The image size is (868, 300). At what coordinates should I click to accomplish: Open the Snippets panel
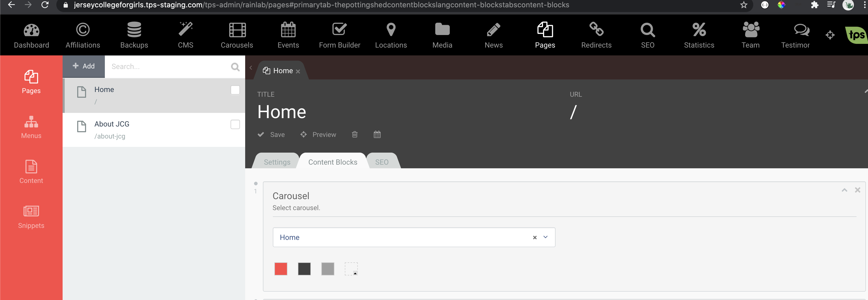(31, 216)
